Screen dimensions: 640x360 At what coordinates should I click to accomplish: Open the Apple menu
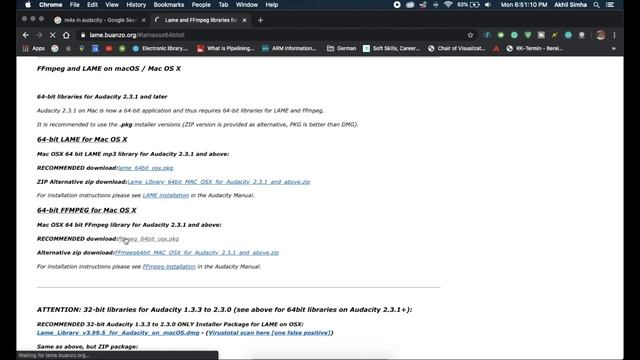coord(28,5)
